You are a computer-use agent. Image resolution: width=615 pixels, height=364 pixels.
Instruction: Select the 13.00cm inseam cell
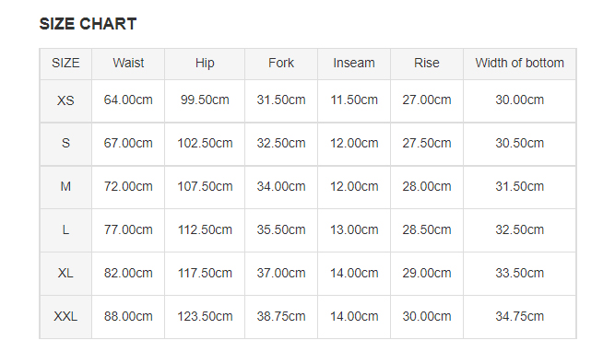tap(354, 230)
